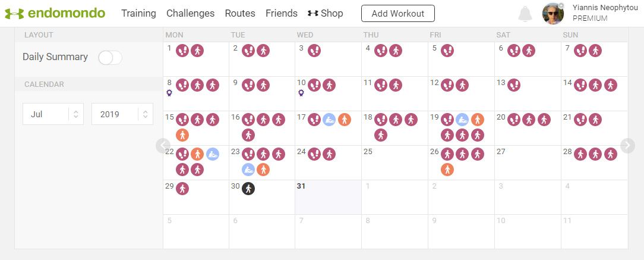Image resolution: width=644 pixels, height=260 pixels.
Task: Click the user profile avatar photo
Action: coord(553,14)
